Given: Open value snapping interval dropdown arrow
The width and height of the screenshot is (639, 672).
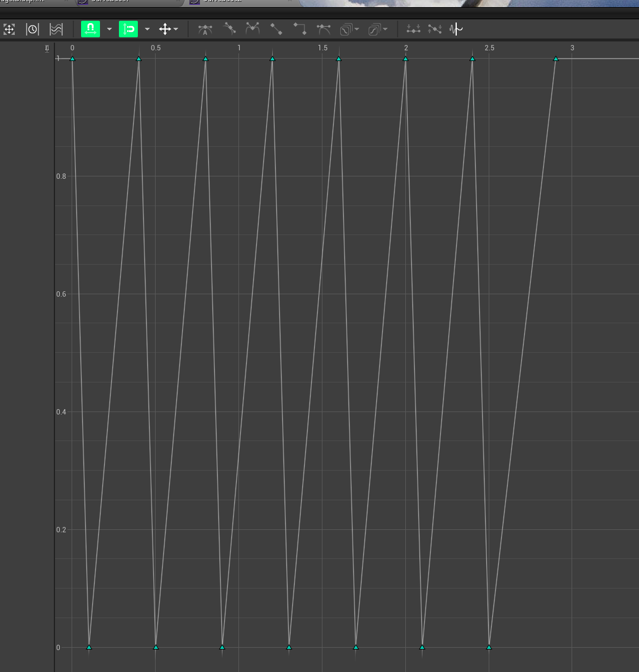Looking at the screenshot, I should (147, 29).
